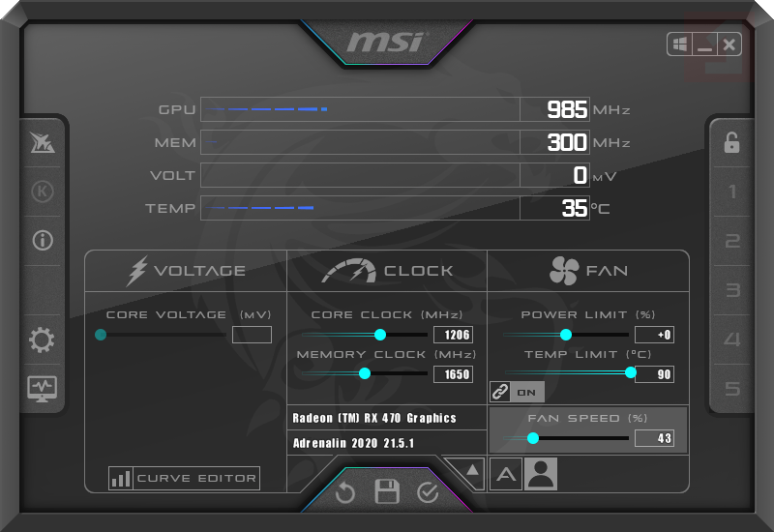This screenshot has height=532, width=774.
Task: Launch the Kombustor K icon
Action: pos(42,192)
